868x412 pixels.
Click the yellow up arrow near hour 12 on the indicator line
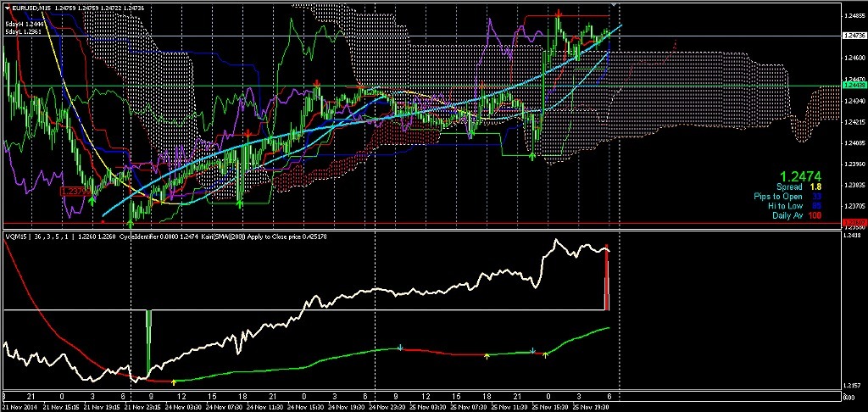(174, 382)
